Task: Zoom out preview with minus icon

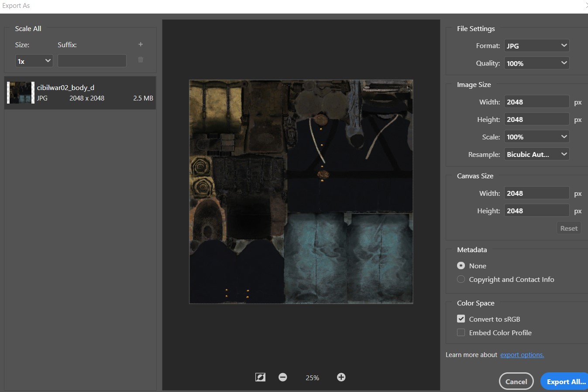Action: (283, 377)
